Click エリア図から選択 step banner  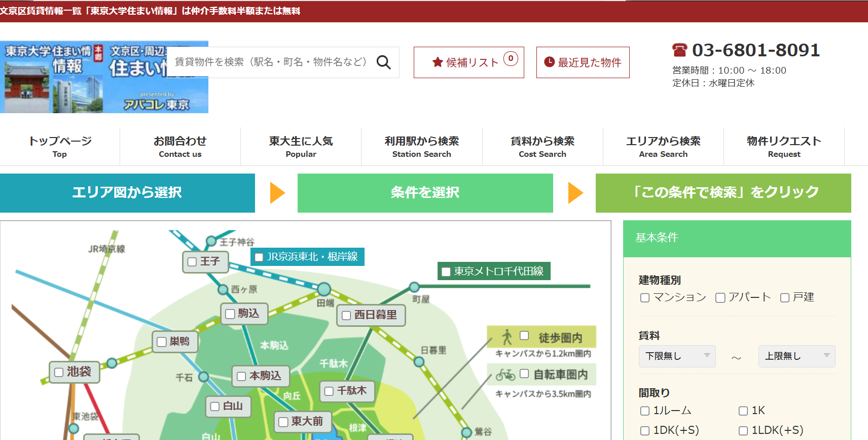pyautogui.click(x=127, y=193)
